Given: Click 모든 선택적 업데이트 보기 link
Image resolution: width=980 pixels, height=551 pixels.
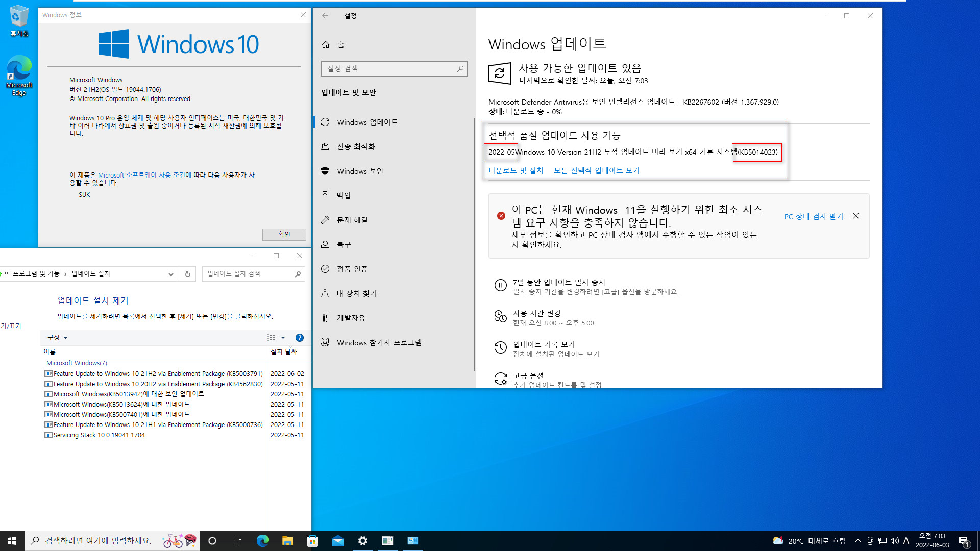Looking at the screenshot, I should pyautogui.click(x=597, y=170).
